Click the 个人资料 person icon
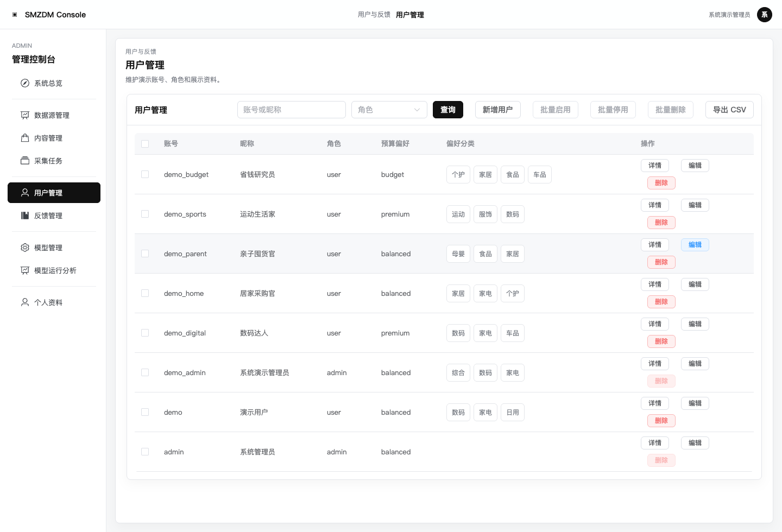Viewport: 782px width, 532px height. click(x=25, y=302)
